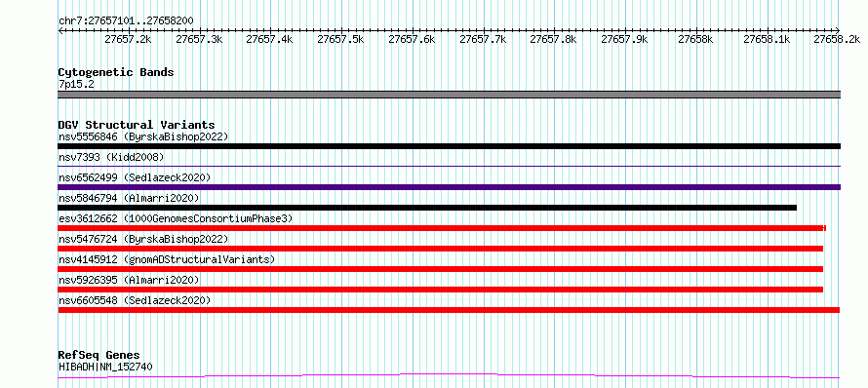
Task: Click the black bar for nsv5556846
Action: click(449, 146)
